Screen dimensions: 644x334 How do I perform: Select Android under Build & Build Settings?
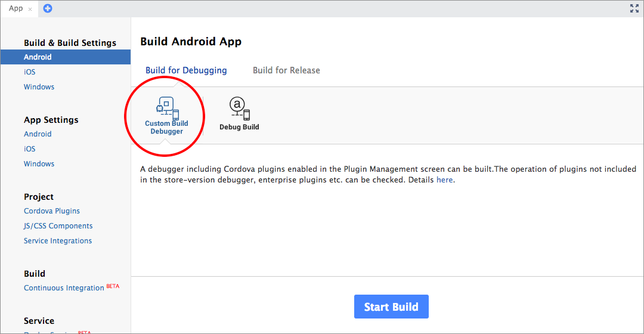click(x=66, y=57)
